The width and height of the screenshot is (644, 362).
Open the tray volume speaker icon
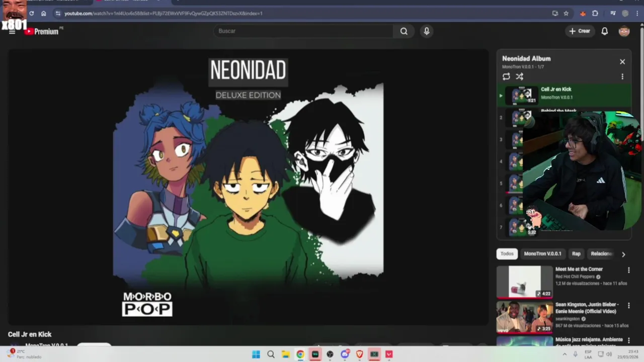click(609, 354)
